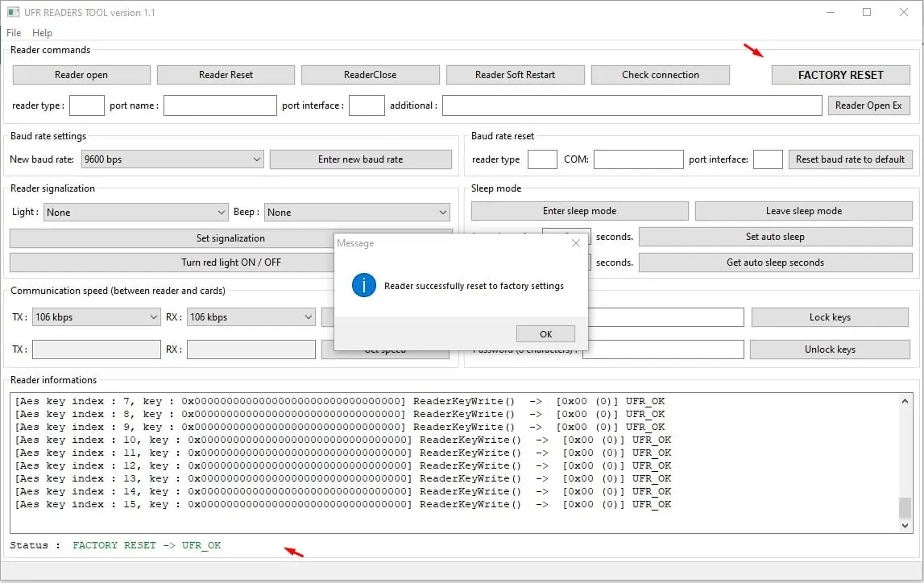
Task: Click the 'Reader successfully reset to factory settings' message
Action: (x=474, y=286)
